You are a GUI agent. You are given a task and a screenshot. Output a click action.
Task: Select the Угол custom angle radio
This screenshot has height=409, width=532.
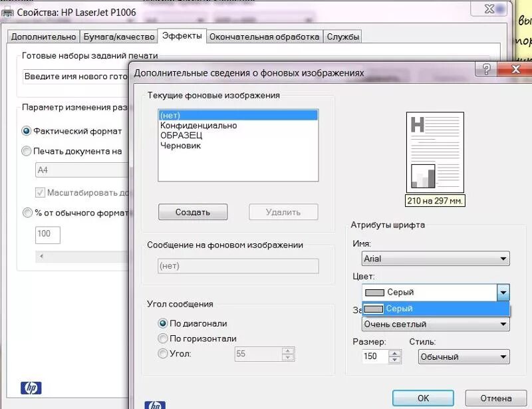point(162,353)
